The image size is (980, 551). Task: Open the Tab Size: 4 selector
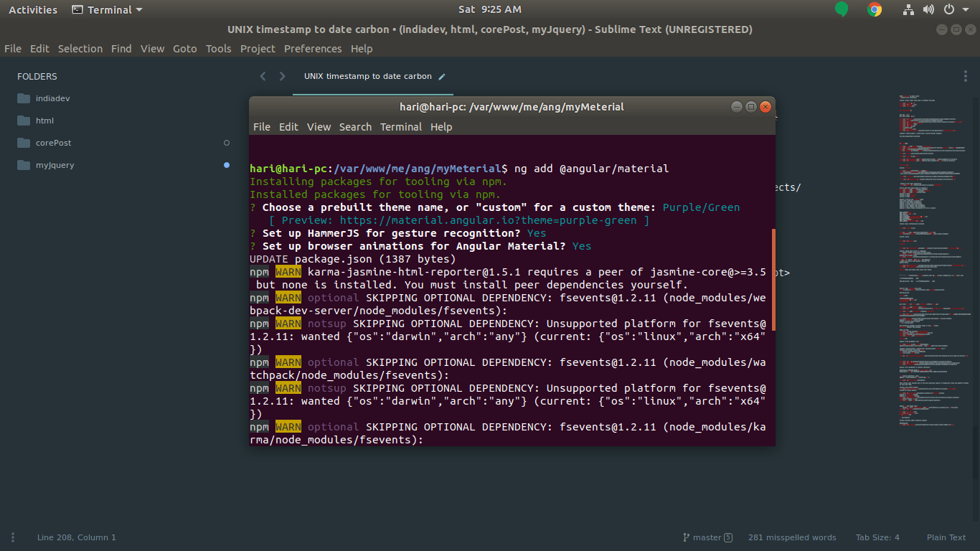[877, 537]
